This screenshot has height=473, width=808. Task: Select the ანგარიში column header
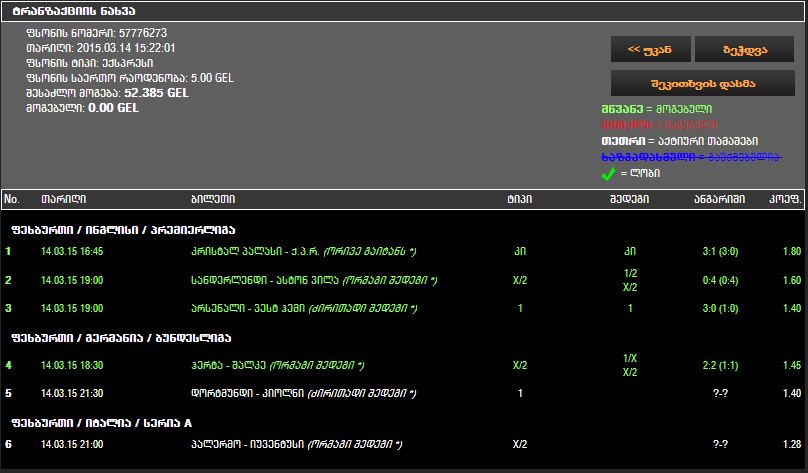[719, 199]
